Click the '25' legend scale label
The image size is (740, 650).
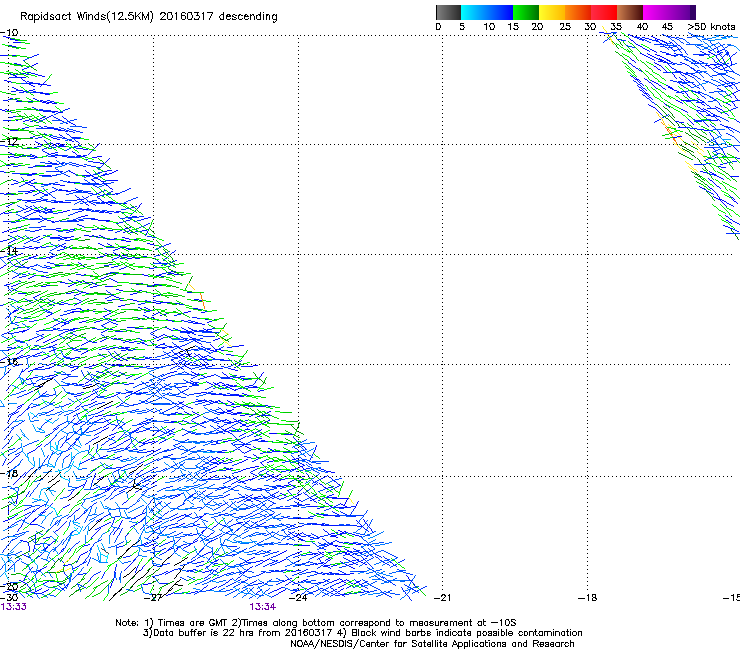tap(565, 27)
